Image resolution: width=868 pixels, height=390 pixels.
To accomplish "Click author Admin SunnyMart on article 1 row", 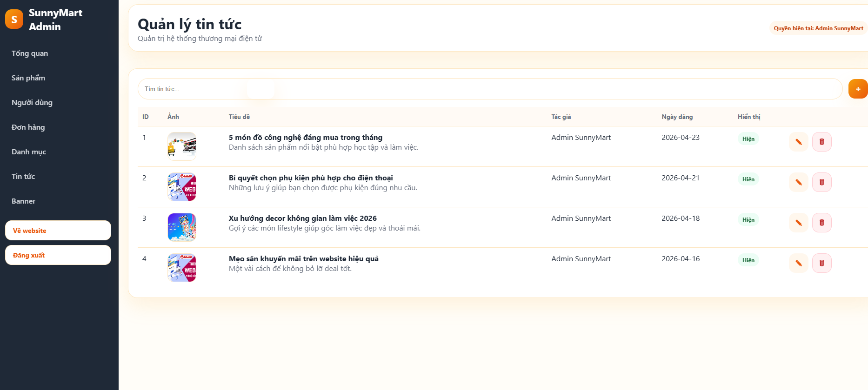I will pyautogui.click(x=581, y=138).
